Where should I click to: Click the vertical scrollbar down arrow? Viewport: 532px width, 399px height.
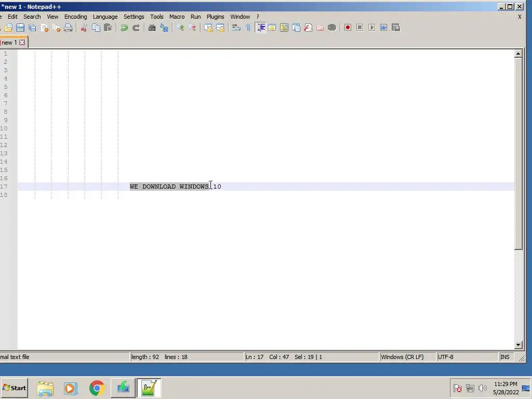(518, 345)
